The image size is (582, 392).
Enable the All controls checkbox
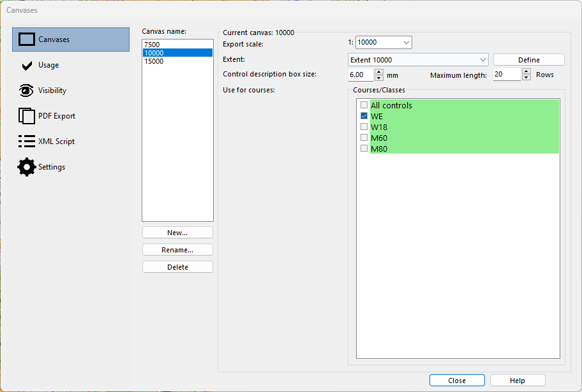click(x=364, y=105)
